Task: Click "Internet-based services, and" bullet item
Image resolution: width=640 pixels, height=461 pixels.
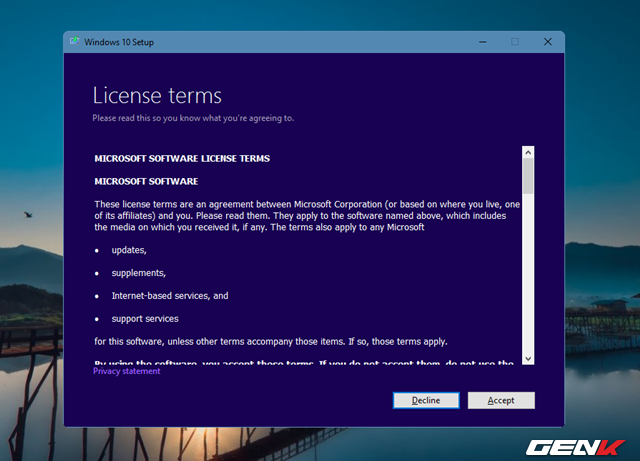Action: [170, 296]
